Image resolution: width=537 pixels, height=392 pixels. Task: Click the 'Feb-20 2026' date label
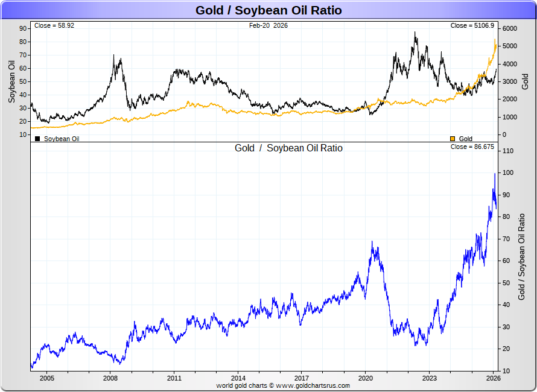coord(268,25)
